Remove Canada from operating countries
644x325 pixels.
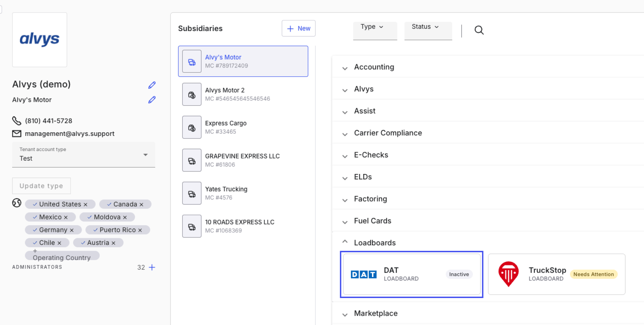click(141, 205)
